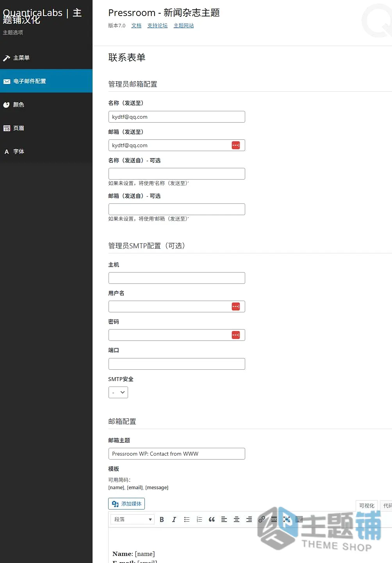Switch editor to the 代码 tab
Image resolution: width=392 pixels, height=563 pixels.
click(387, 506)
